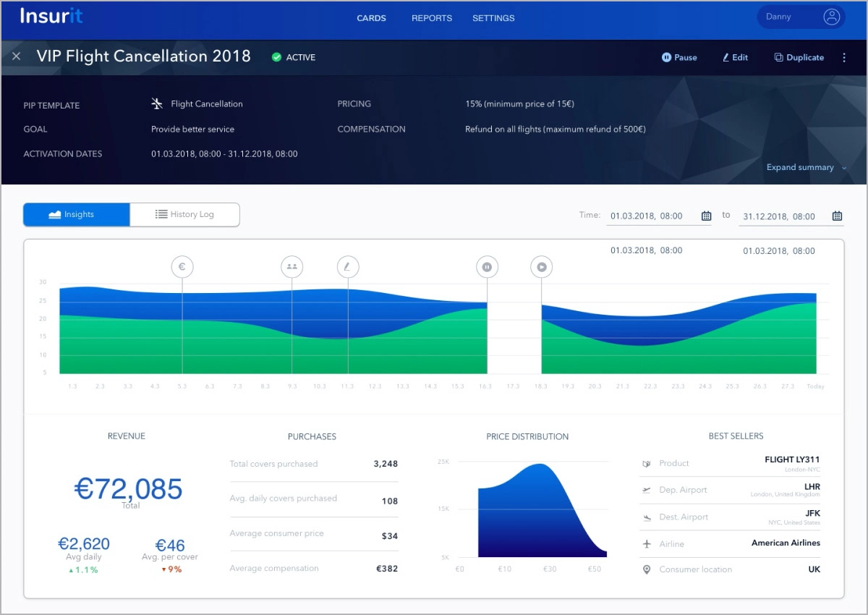Duplicate this card
Image resolution: width=868 pixels, height=615 pixels.
[799, 58]
